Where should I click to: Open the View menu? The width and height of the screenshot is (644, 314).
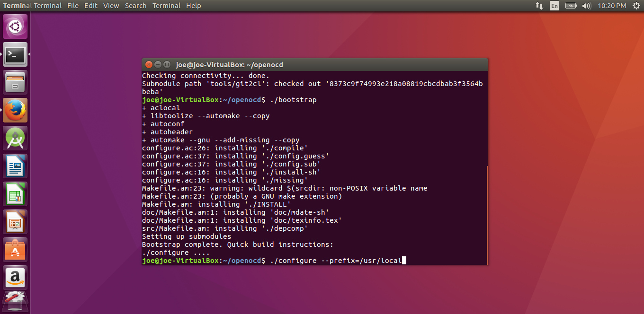pyautogui.click(x=111, y=6)
